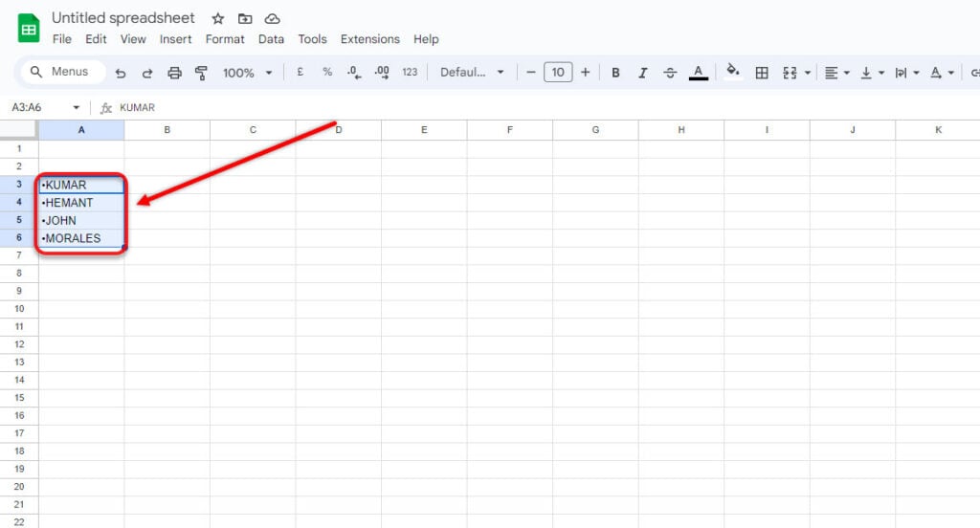Image resolution: width=980 pixels, height=528 pixels.
Task: Select row 10 header
Action: (x=19, y=309)
